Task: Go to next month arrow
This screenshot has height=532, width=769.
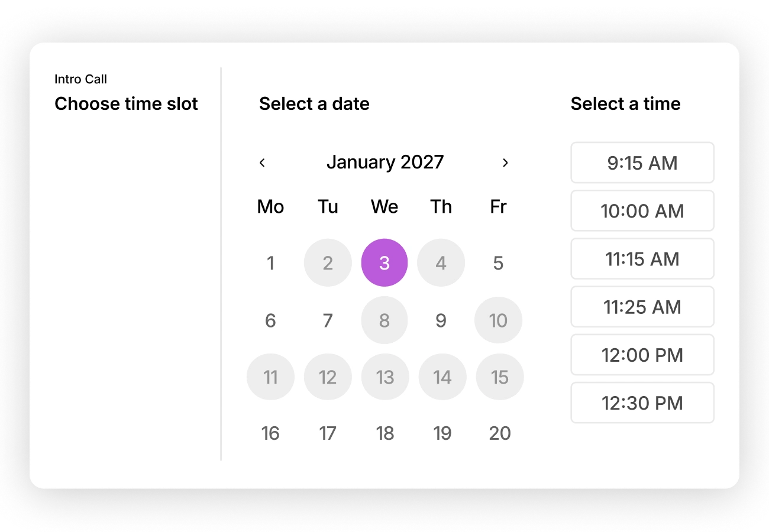Action: click(505, 163)
